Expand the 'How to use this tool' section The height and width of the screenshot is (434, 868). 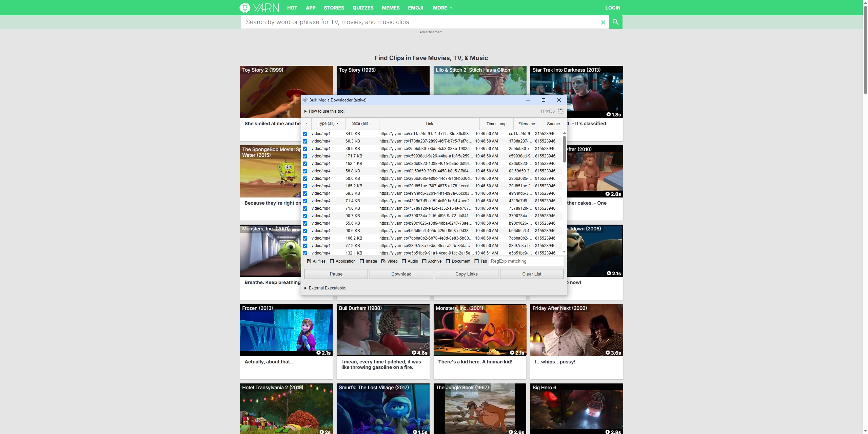(325, 111)
